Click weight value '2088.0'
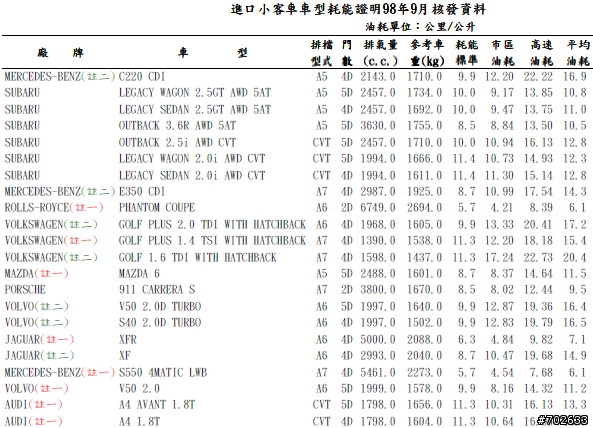 tap(424, 340)
